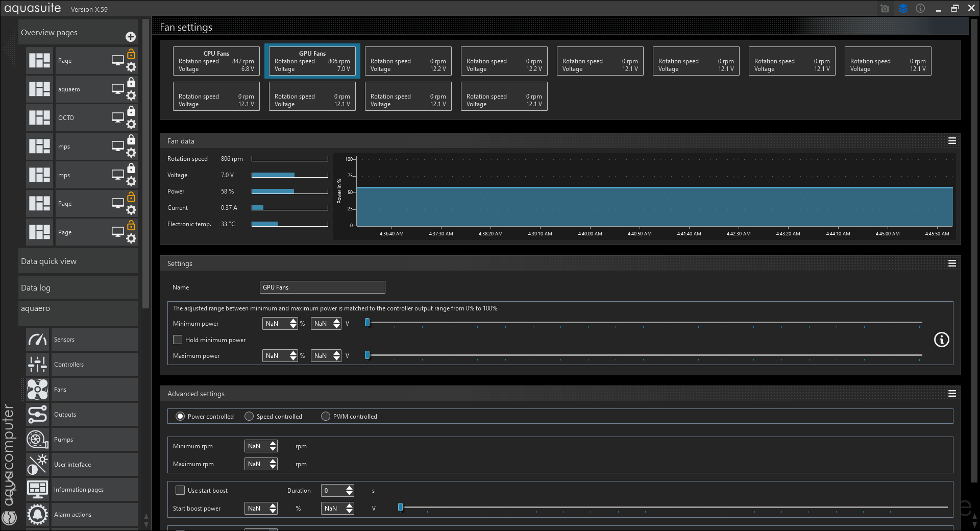Open the User interface menu item
This screenshot has height=531, width=980.
(x=72, y=465)
